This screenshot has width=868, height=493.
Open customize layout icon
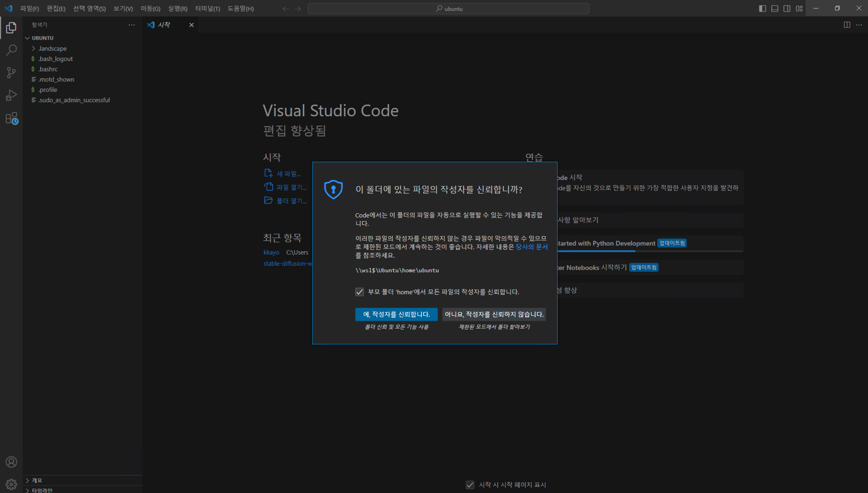pos(799,8)
